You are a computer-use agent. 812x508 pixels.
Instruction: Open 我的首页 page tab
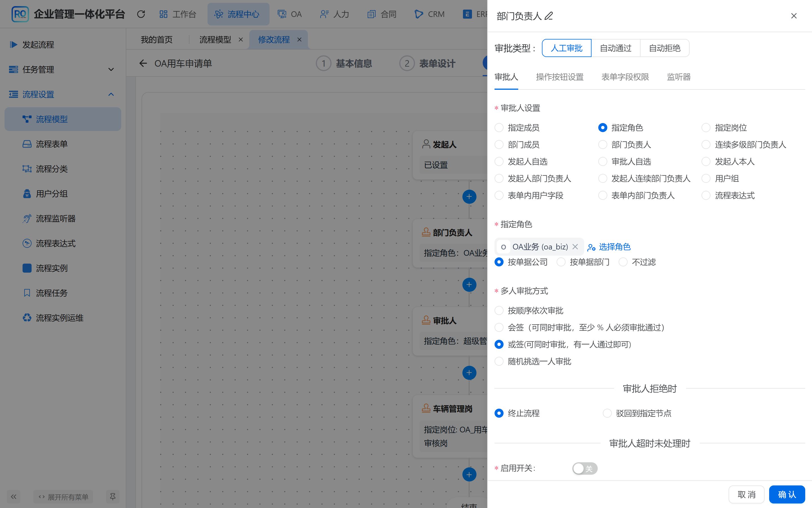(157, 40)
